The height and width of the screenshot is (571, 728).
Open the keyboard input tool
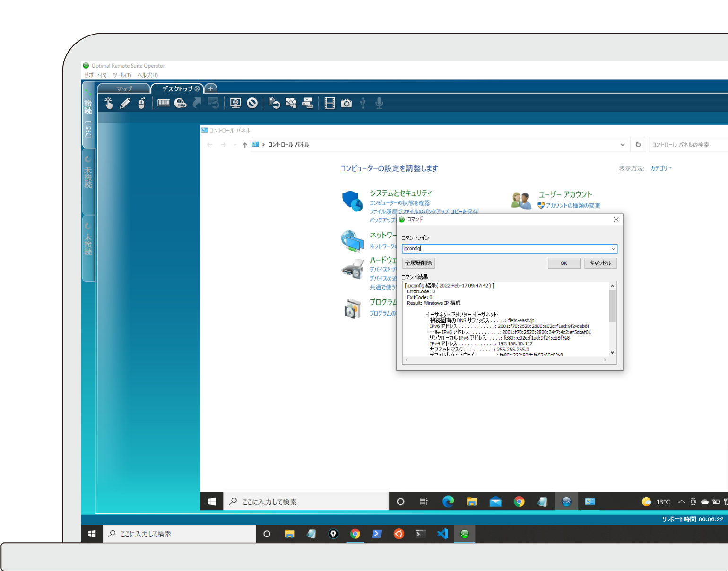click(164, 103)
